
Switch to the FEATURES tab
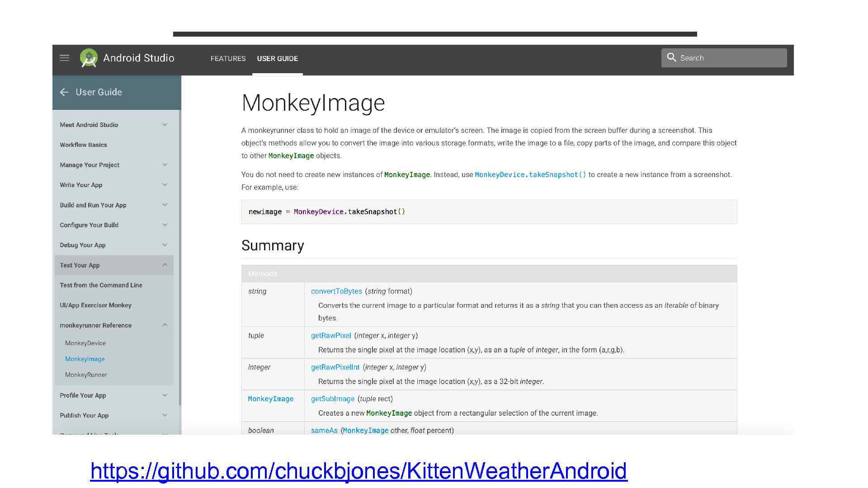pos(228,58)
